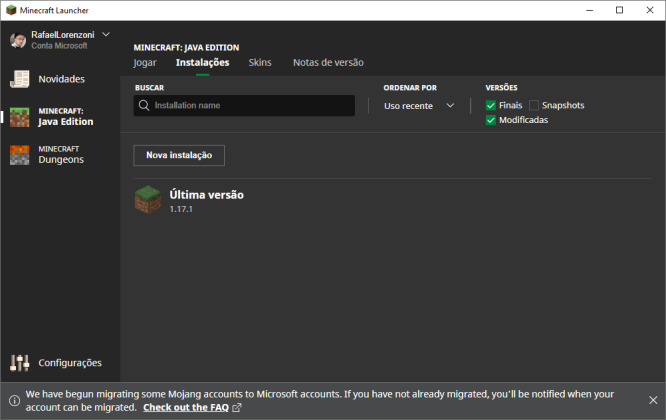Select the Última versão installation entry
This screenshot has width=666, height=420.
pyautogui.click(x=392, y=200)
